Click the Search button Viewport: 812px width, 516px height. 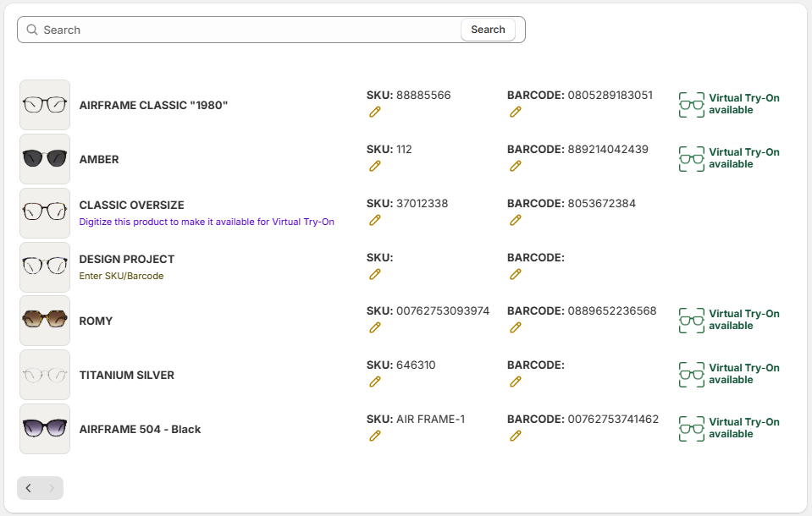point(488,30)
